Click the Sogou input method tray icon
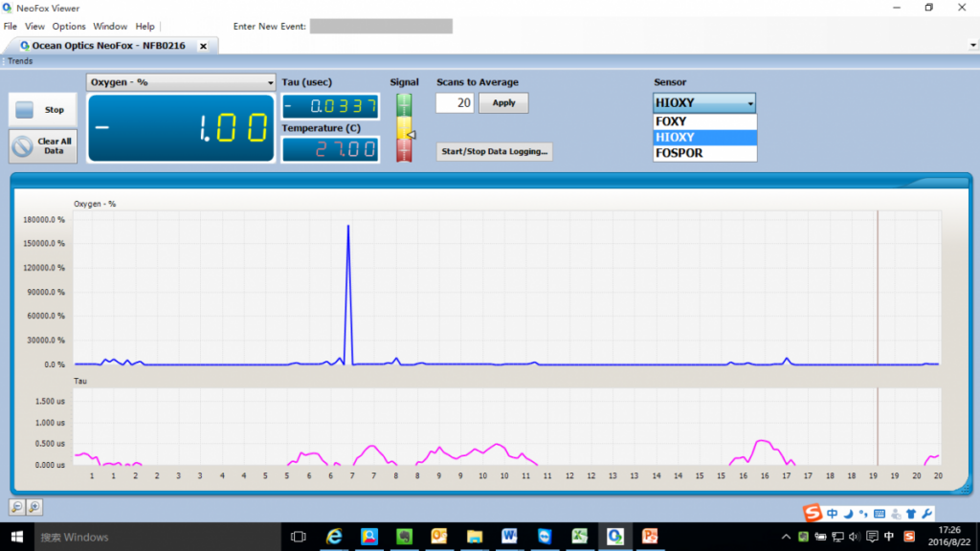Screen dimensions: 980x551 click(909, 537)
